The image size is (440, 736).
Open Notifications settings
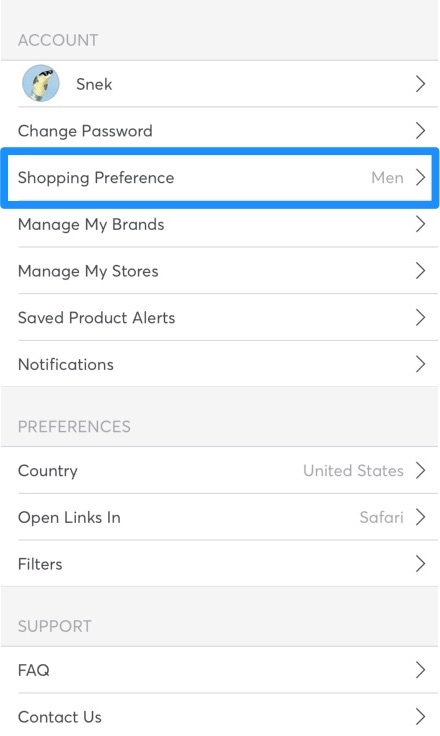click(x=220, y=364)
